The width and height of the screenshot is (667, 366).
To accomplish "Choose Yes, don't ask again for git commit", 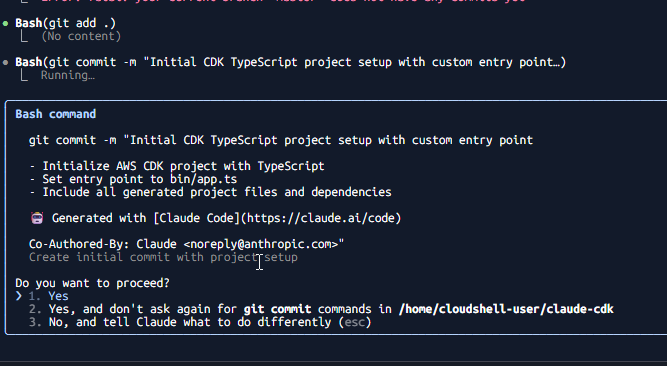I will tap(321, 309).
